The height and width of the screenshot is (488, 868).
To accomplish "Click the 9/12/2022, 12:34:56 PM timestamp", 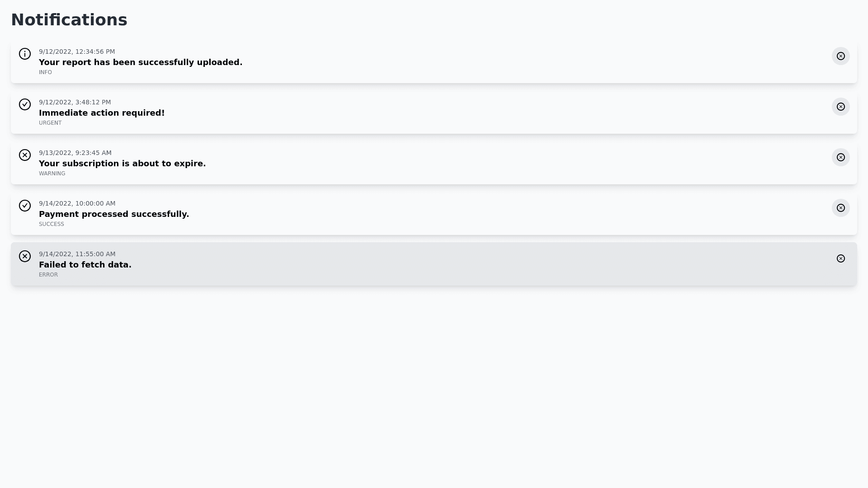I will 77,52.
